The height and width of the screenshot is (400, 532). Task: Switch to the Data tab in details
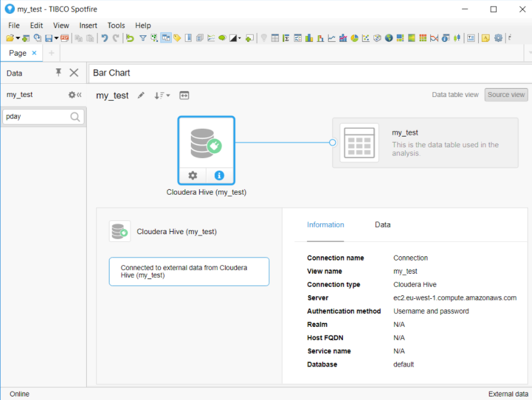(x=382, y=225)
